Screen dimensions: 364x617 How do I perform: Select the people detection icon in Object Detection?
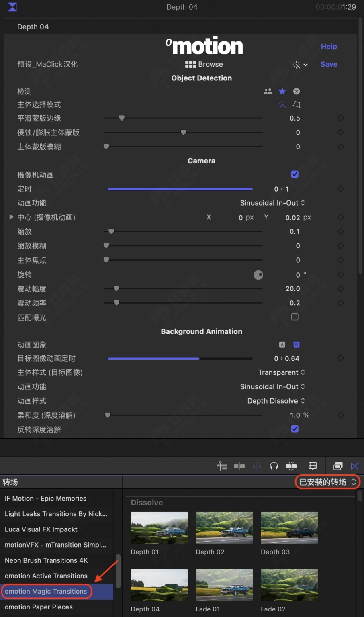[x=268, y=91]
